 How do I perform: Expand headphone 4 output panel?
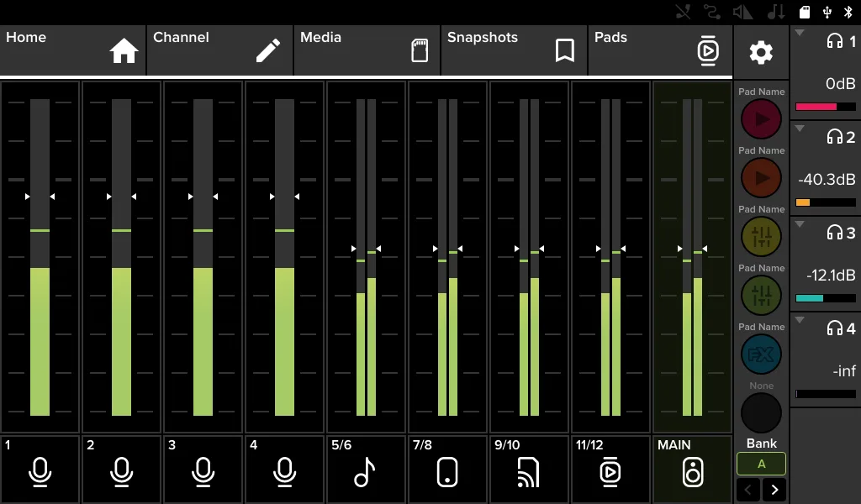point(800,320)
